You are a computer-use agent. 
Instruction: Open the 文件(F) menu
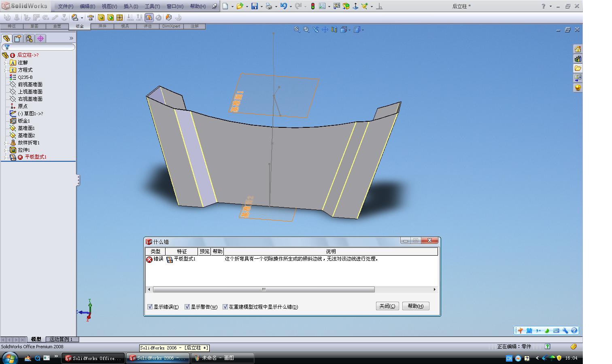click(66, 6)
